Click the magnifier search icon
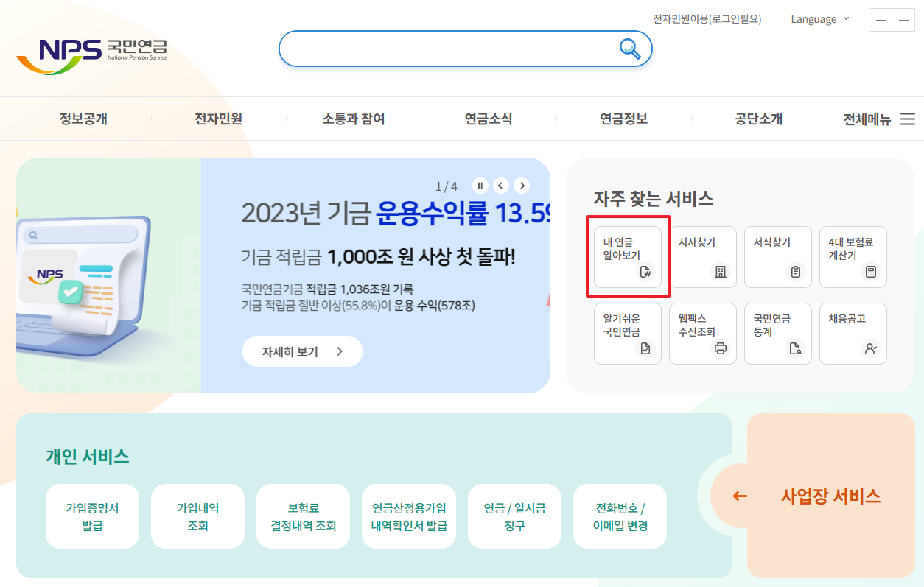 point(629,49)
